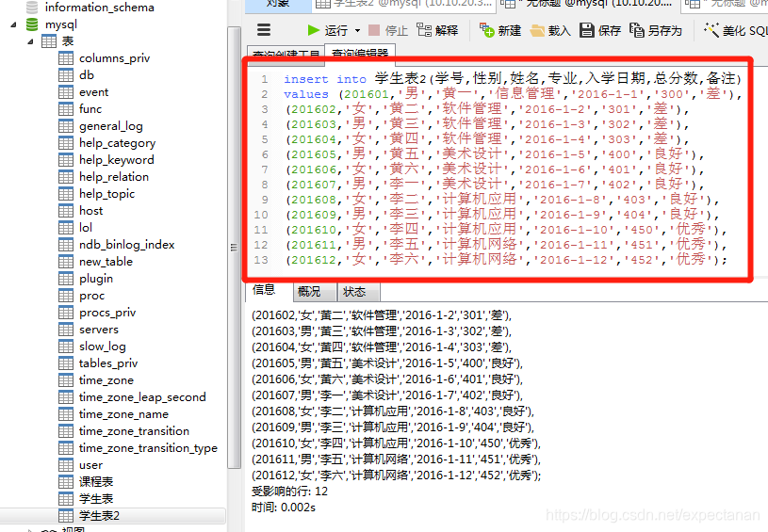
Task: Click the 载入 load button
Action: 550,30
